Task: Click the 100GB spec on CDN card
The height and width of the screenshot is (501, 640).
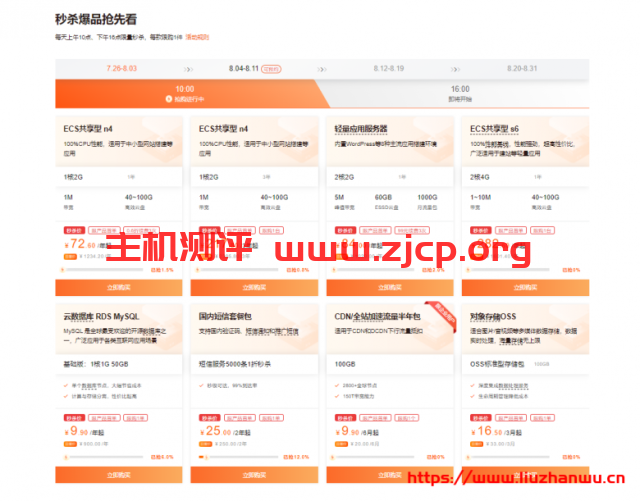Action: [345, 364]
